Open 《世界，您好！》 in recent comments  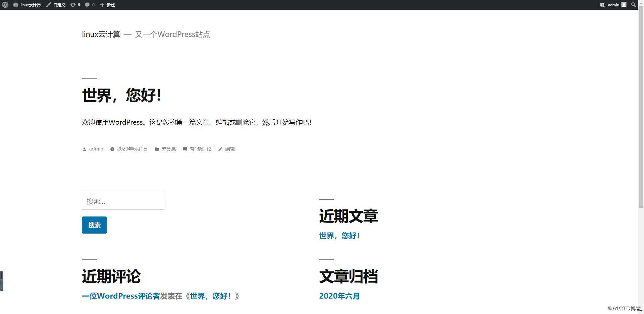coord(211,296)
